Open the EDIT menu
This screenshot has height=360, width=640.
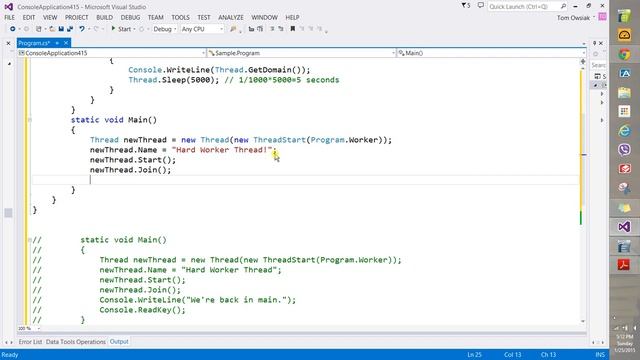click(x=29, y=17)
